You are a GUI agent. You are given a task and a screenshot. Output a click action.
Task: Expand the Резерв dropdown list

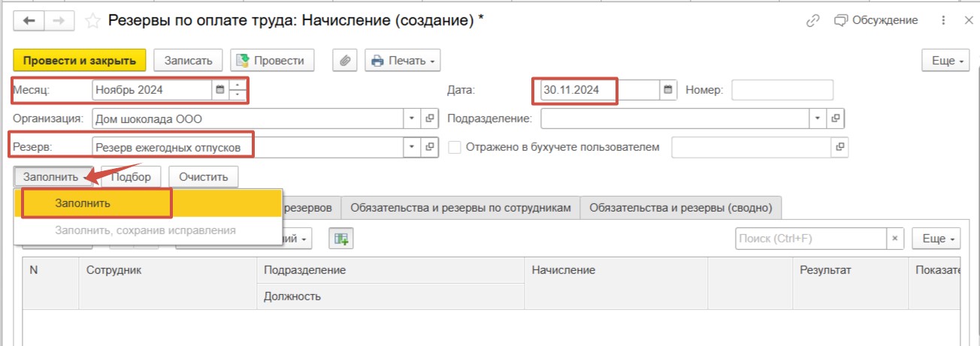click(411, 147)
